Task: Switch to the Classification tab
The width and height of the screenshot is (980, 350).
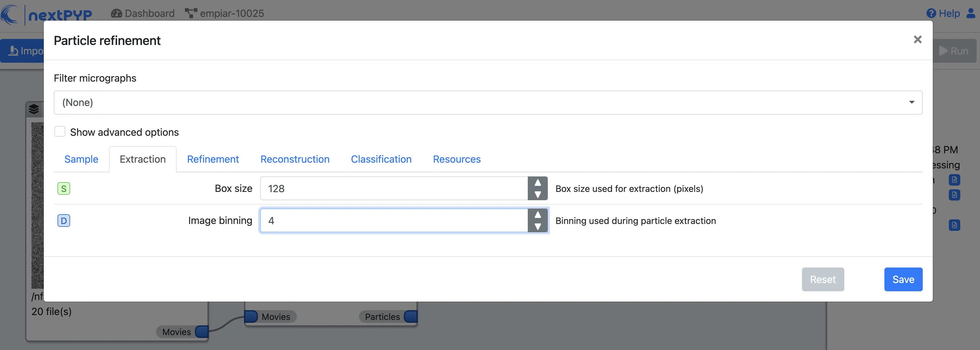Action: coord(381,159)
